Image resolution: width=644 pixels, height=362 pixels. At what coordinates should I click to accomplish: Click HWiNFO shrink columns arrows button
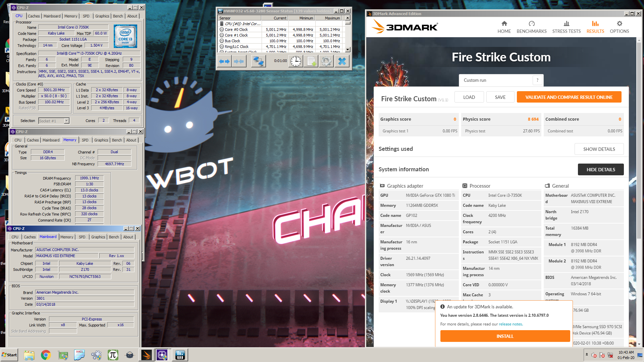pos(239,61)
